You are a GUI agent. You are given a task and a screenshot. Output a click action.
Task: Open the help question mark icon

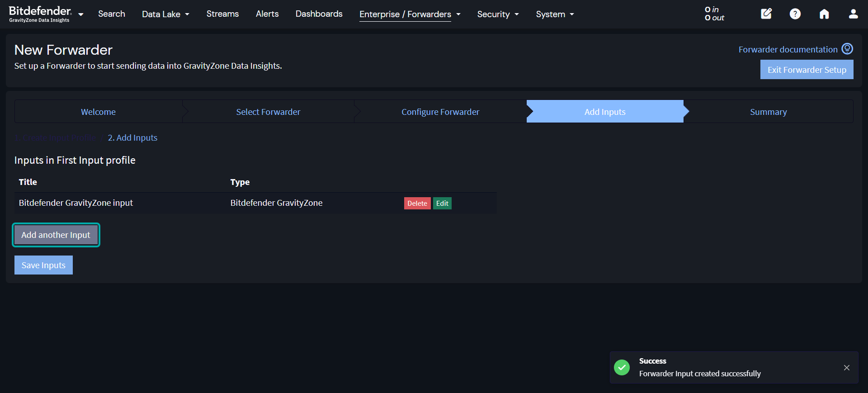tap(795, 14)
